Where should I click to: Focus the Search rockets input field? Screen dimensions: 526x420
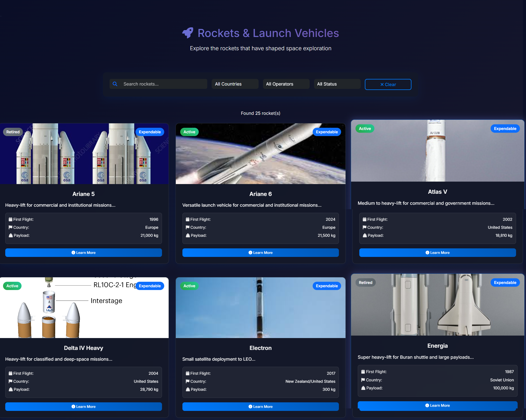click(x=158, y=84)
